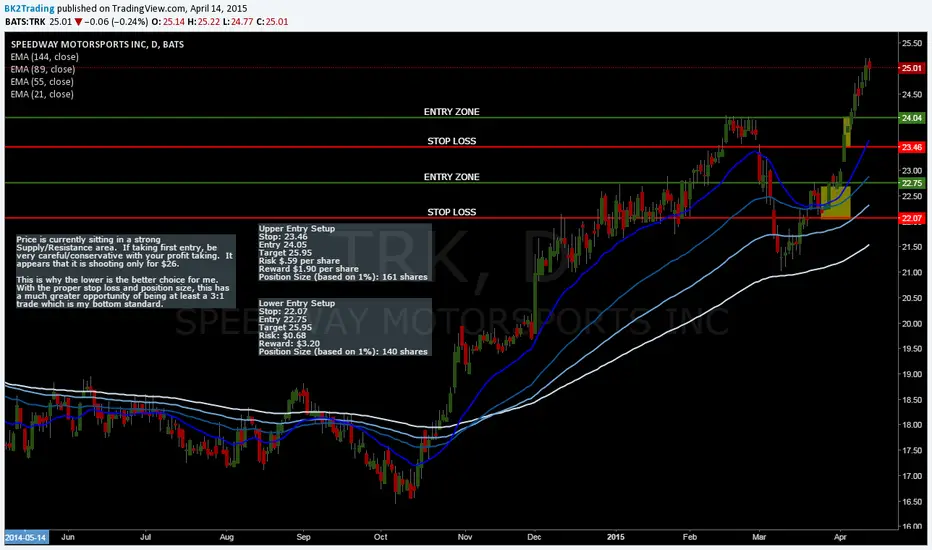Select the EMA (89, close) indicator label
The image size is (932, 550).
tap(43, 69)
